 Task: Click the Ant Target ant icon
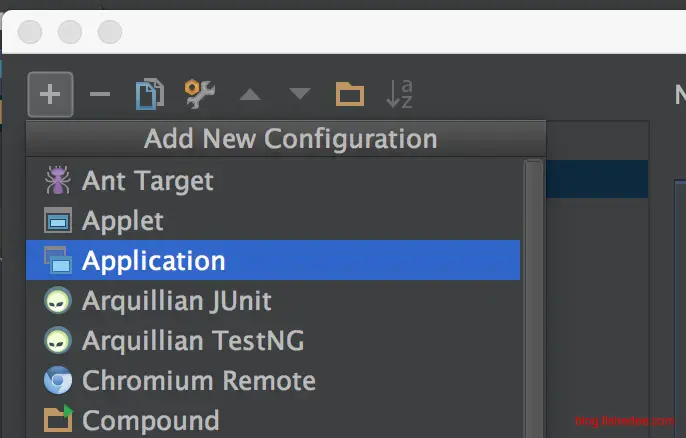(58, 181)
